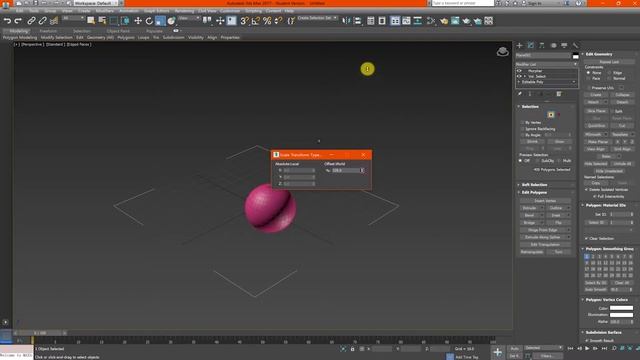Viewport: 640px width, 360px height.
Task: Click the Edit Triangulation button
Action: 545,244
